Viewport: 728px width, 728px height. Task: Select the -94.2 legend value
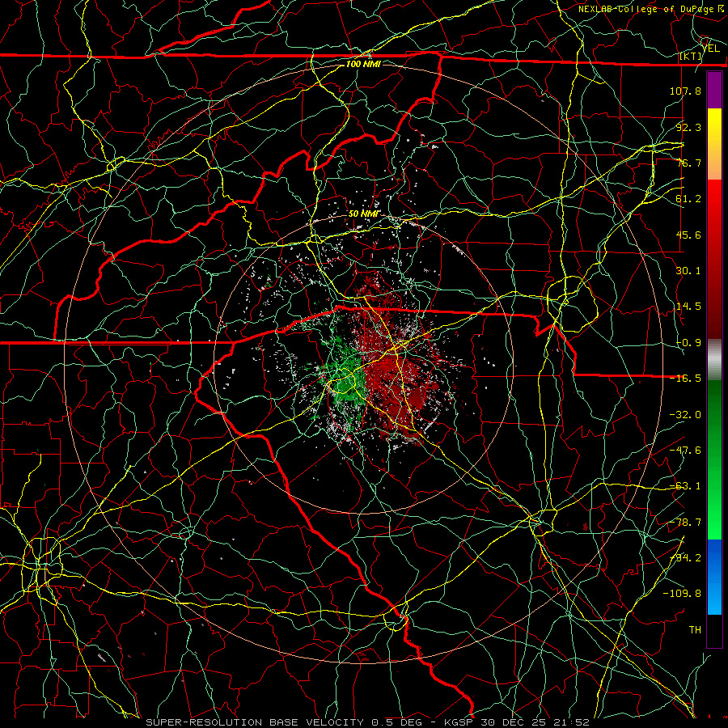tap(685, 558)
